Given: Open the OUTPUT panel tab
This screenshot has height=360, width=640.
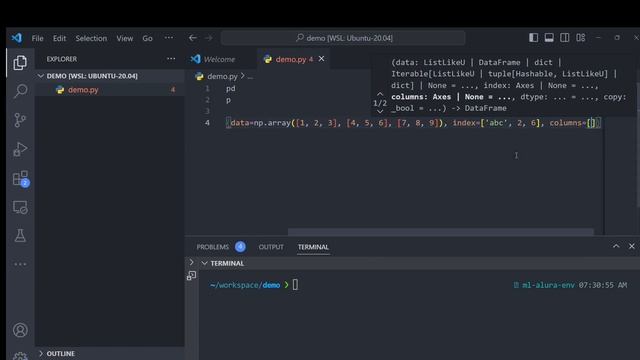Looking at the screenshot, I should pos(271,247).
